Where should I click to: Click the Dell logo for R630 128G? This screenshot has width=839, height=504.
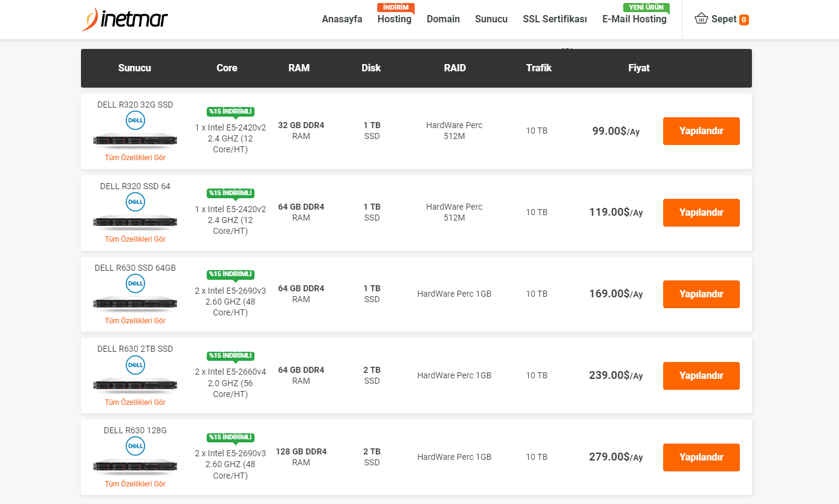click(135, 447)
